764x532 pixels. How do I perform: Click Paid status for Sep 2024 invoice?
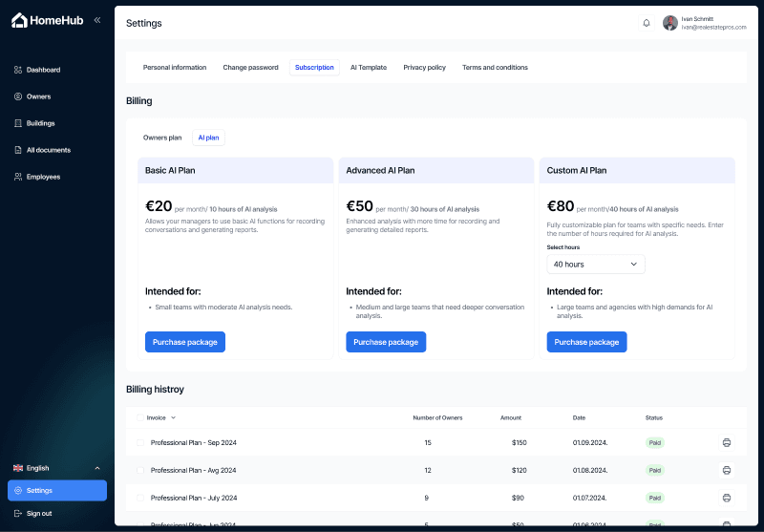click(655, 443)
